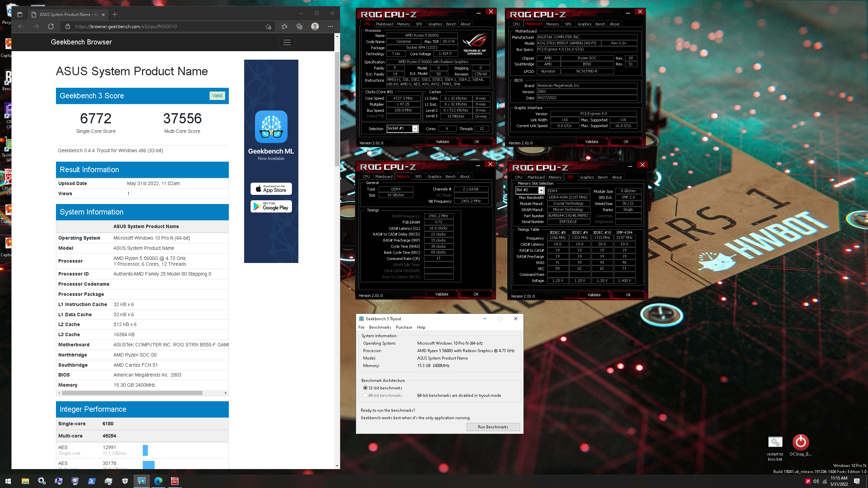Open network status tray icon
Image resolution: width=868 pixels, height=488 pixels.
click(x=825, y=481)
